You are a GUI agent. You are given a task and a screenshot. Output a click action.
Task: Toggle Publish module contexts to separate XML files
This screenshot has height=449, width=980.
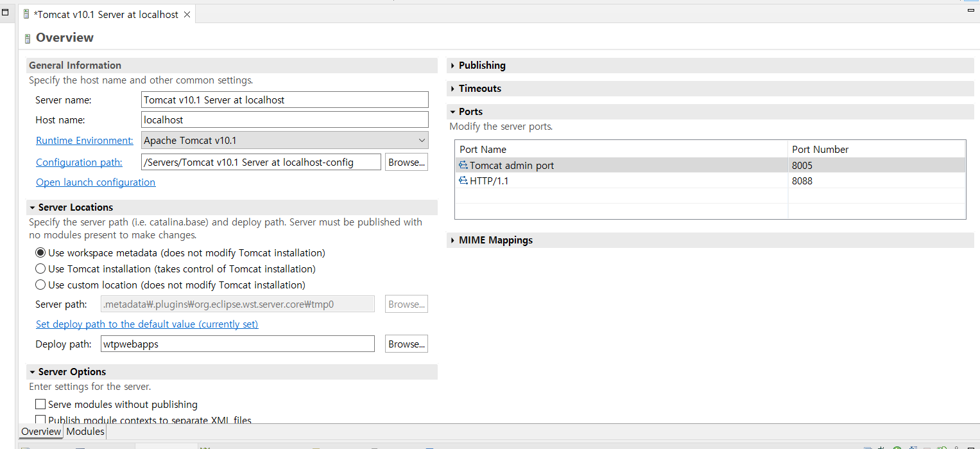pyautogui.click(x=40, y=421)
